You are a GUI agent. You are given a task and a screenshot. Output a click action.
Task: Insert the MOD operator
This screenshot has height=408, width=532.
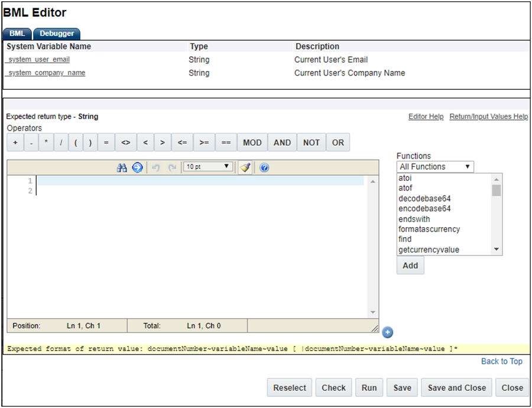pyautogui.click(x=252, y=143)
